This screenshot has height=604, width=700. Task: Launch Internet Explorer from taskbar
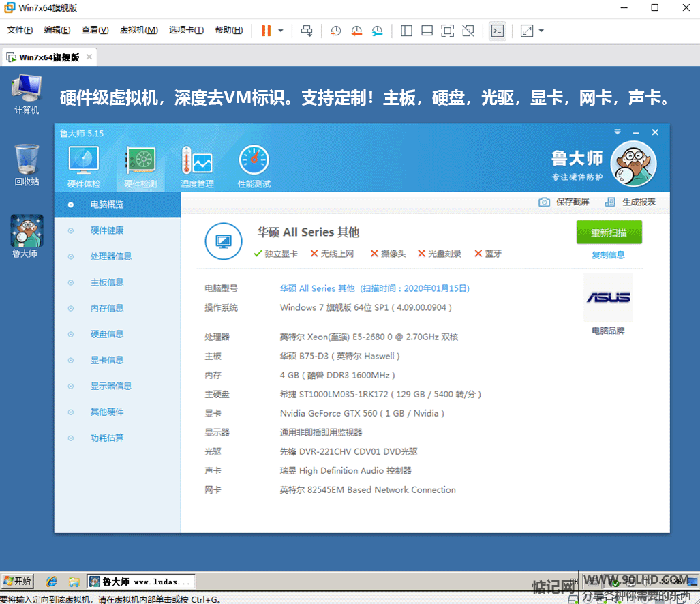coord(52,582)
